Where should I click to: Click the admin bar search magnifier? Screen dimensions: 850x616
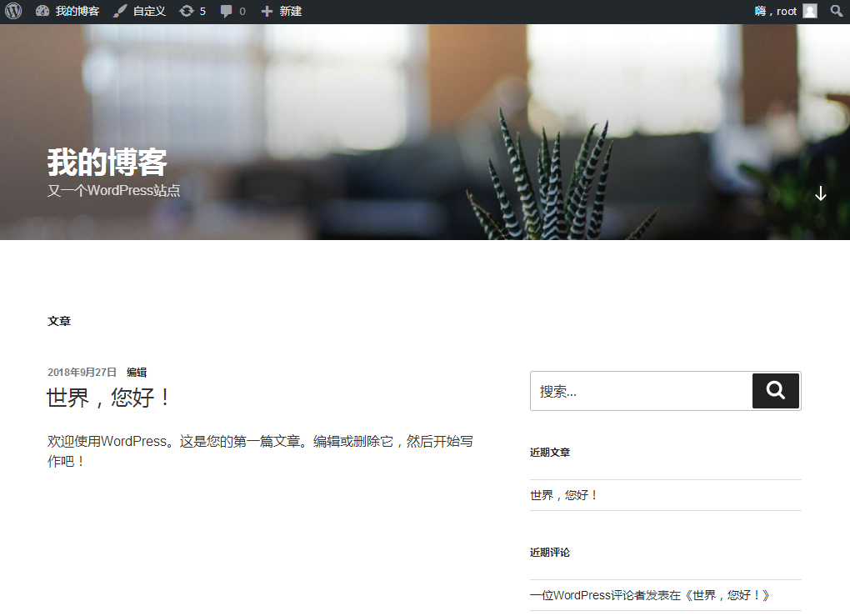coord(837,11)
